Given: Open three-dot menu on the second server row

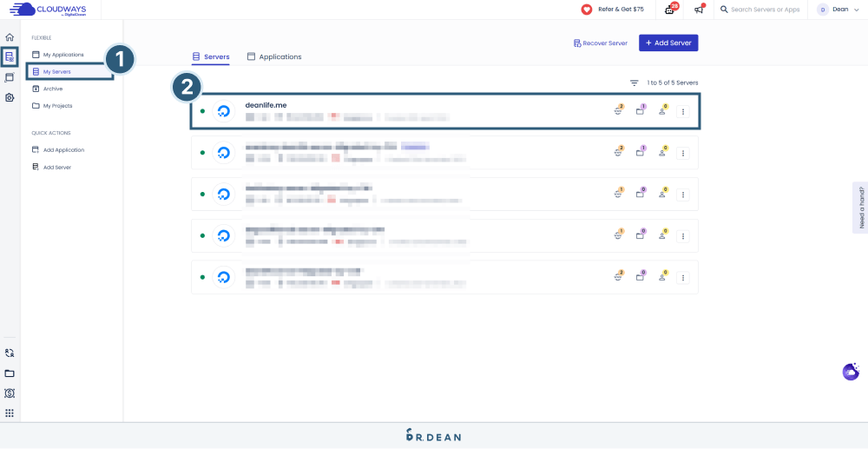Looking at the screenshot, I should pyautogui.click(x=683, y=154).
